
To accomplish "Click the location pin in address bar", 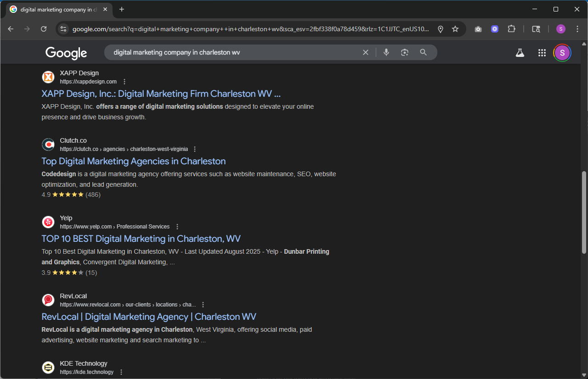I will (x=440, y=29).
